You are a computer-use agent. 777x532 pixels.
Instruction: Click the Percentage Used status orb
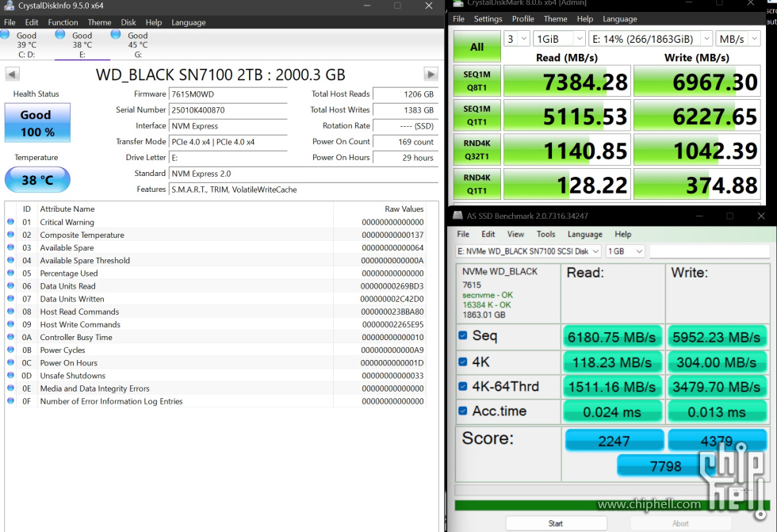pyautogui.click(x=10, y=273)
